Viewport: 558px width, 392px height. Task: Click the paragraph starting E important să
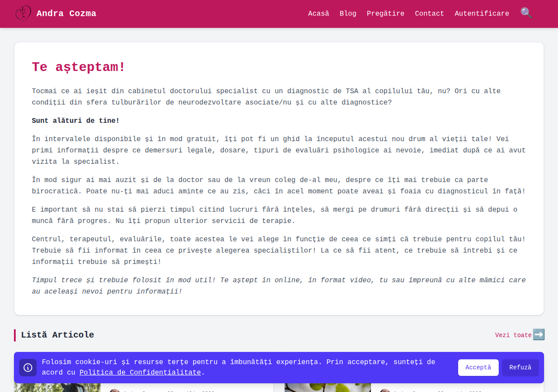(279, 215)
